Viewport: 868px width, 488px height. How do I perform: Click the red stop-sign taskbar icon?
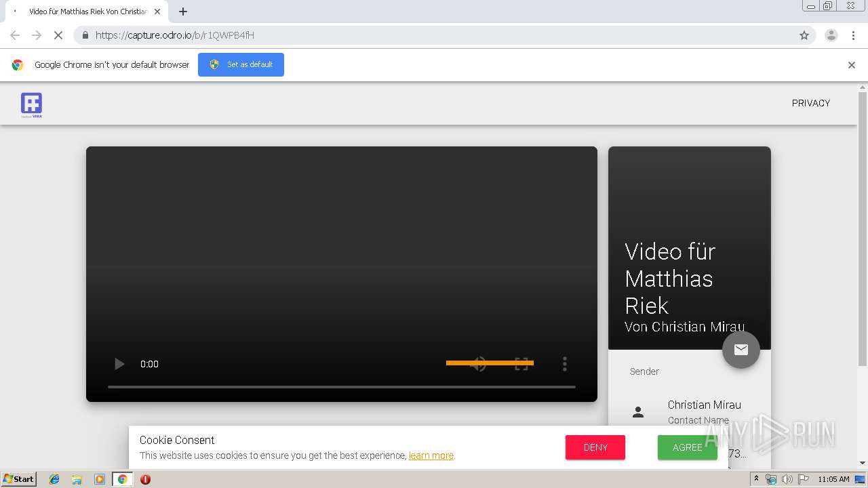[145, 479]
